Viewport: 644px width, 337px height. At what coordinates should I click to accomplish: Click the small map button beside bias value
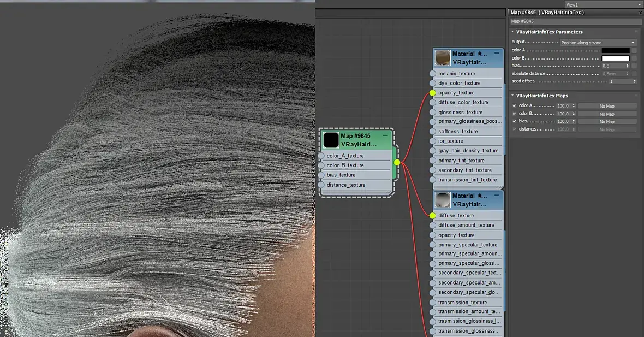[x=634, y=66]
